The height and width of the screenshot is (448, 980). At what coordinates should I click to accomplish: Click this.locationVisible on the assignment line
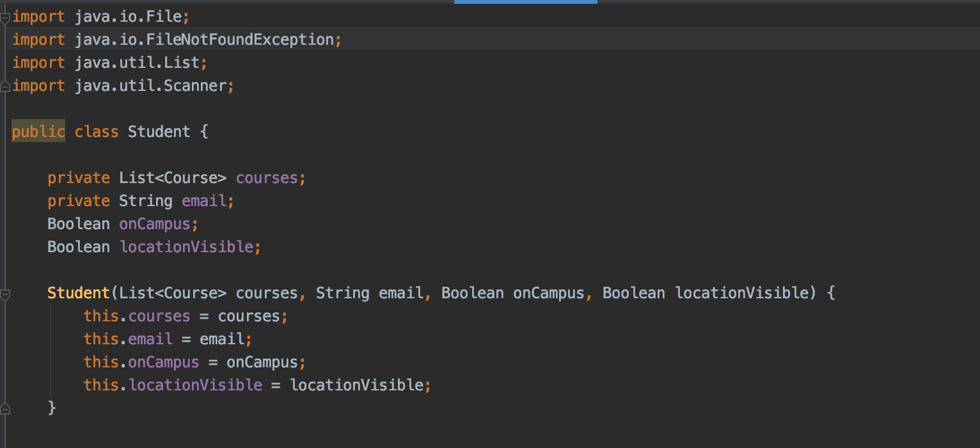173,385
